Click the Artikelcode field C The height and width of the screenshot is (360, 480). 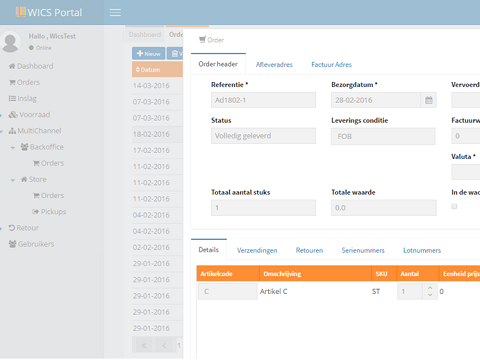point(228,291)
